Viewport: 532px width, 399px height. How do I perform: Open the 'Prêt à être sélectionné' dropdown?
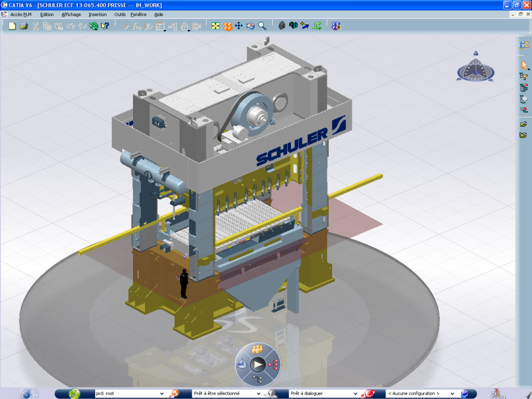coord(260,394)
